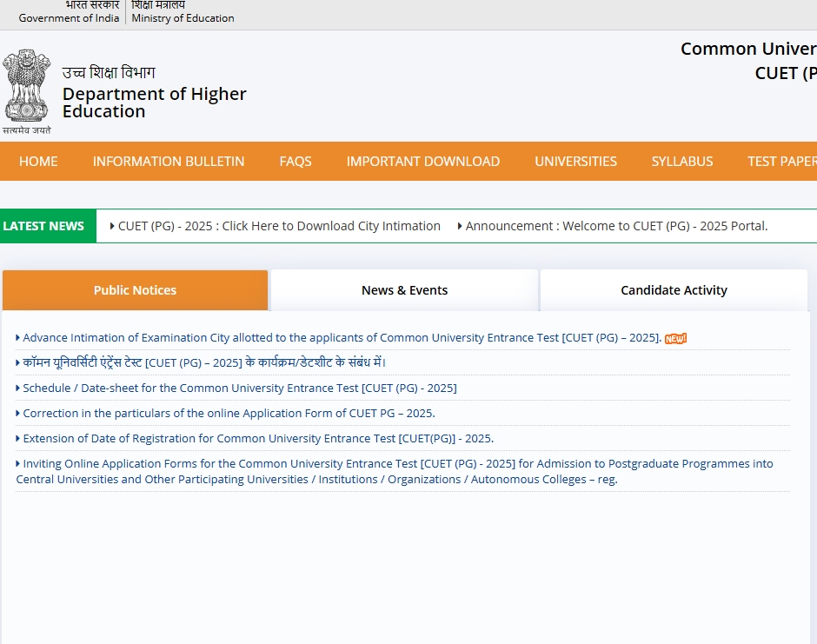
Task: Click the Ministry of Education header text
Action: pos(183,17)
